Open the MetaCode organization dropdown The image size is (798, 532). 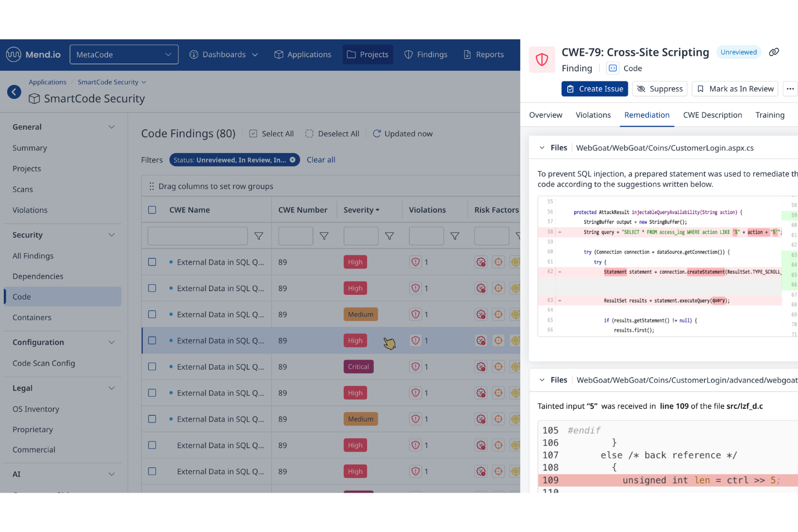pos(124,54)
